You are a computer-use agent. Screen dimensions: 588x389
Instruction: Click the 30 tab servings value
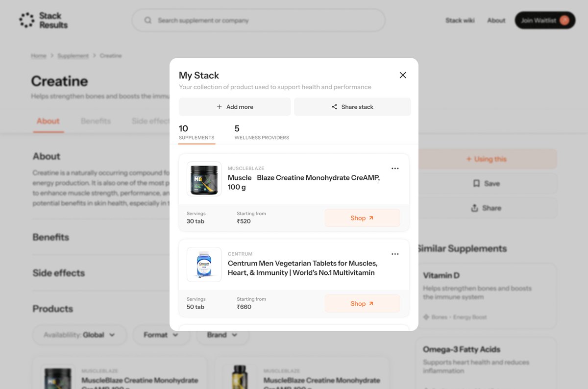tap(196, 221)
